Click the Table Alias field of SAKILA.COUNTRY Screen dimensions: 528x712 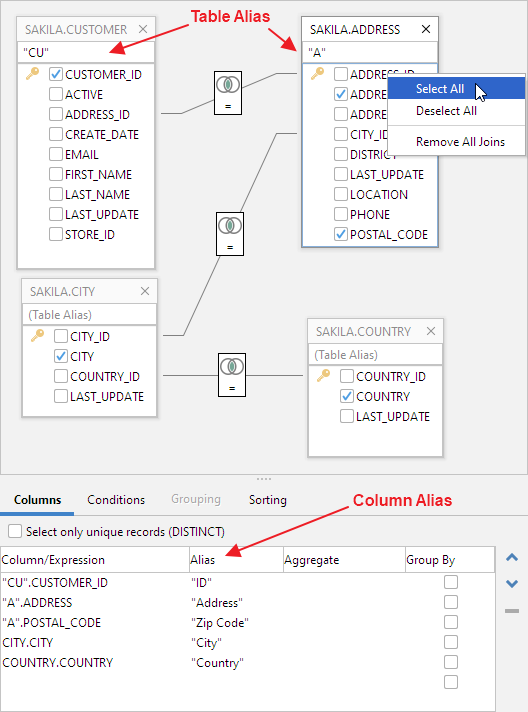tap(375, 355)
